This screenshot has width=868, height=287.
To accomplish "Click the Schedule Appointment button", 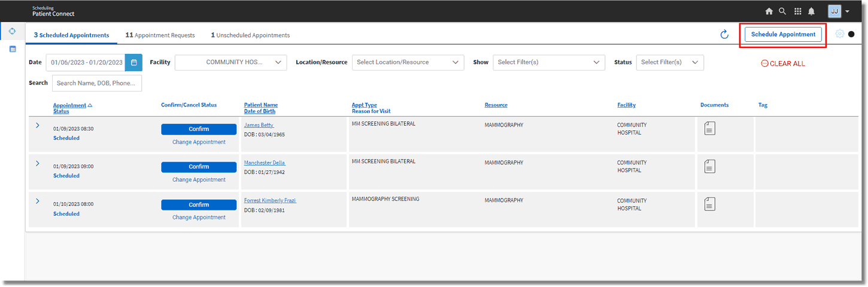I will click(783, 35).
